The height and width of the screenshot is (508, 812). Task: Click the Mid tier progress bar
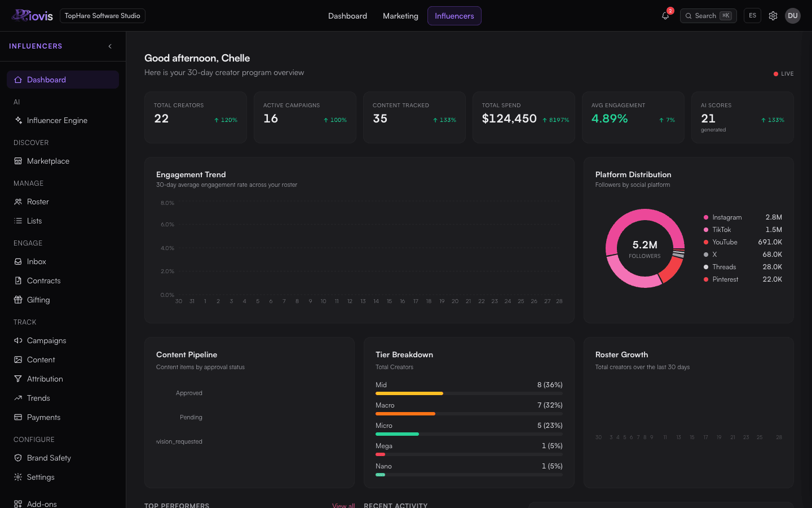pos(469,393)
